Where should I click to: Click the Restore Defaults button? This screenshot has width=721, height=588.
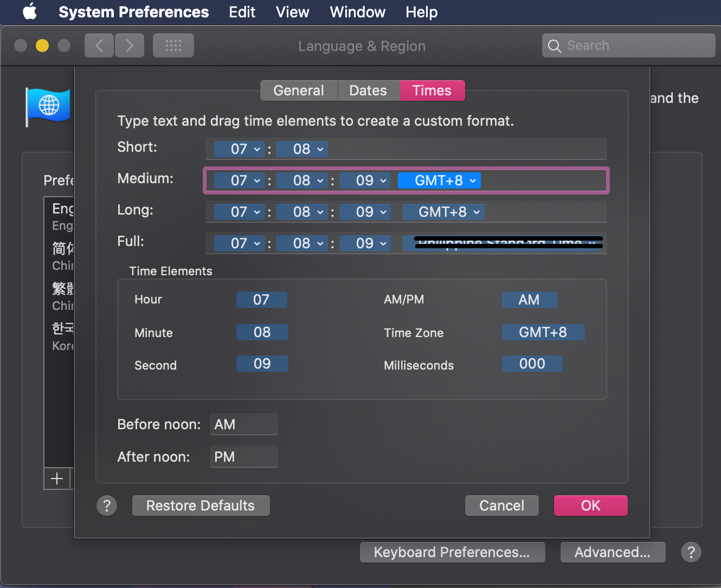point(201,506)
